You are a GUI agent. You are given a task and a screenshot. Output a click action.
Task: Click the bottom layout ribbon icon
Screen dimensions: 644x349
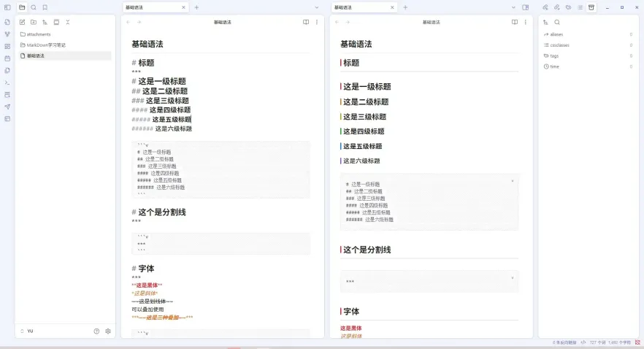(7, 119)
